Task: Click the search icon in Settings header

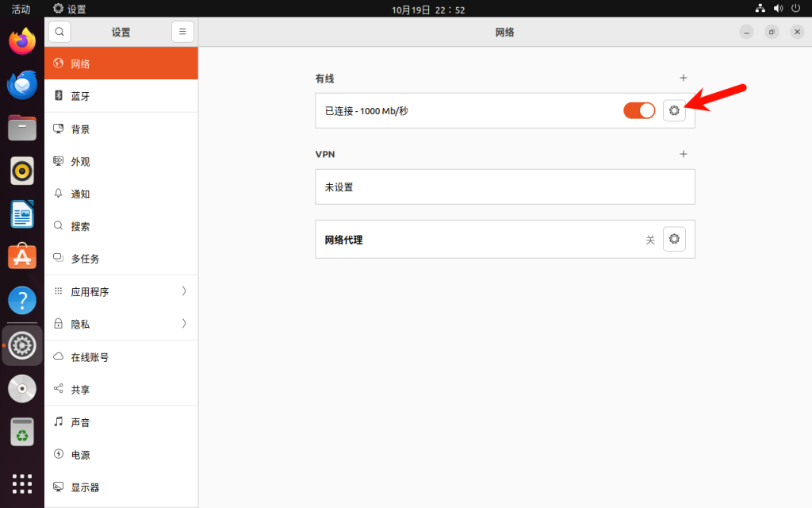Action: point(60,32)
